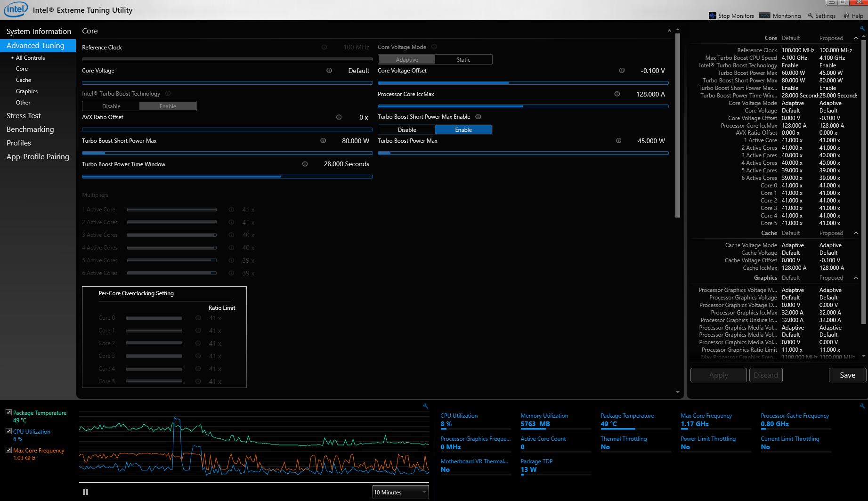Open Reference Clock info icon

point(324,47)
